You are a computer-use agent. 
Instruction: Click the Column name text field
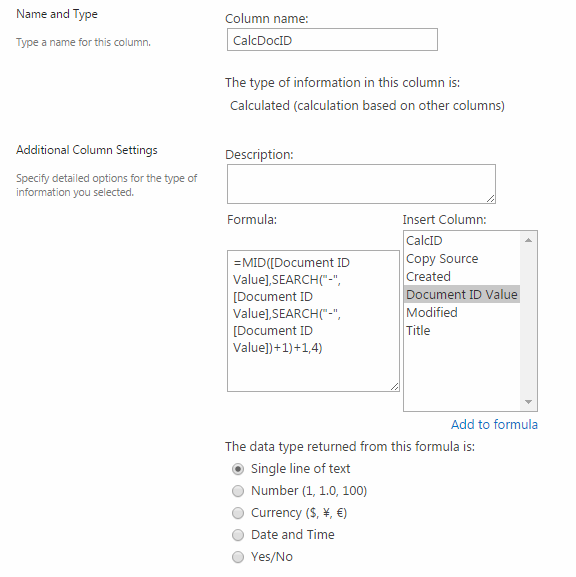coord(332,40)
